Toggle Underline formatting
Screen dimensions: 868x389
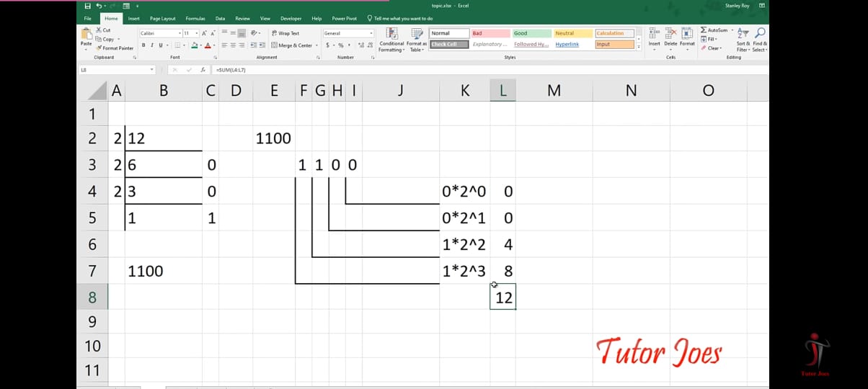(x=161, y=45)
